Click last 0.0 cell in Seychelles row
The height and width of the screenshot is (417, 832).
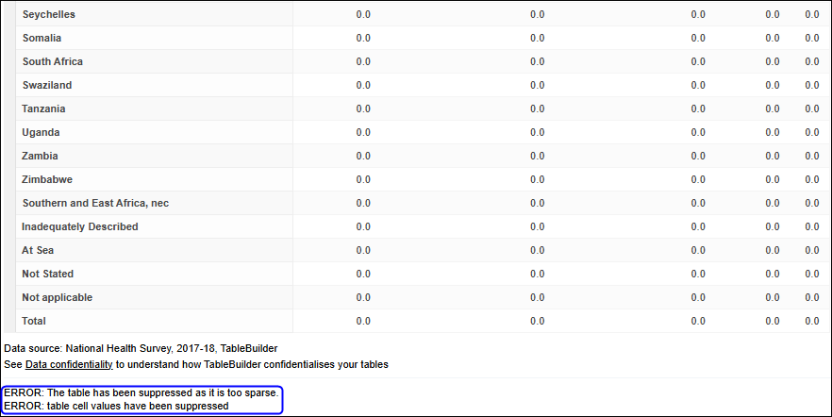(811, 14)
